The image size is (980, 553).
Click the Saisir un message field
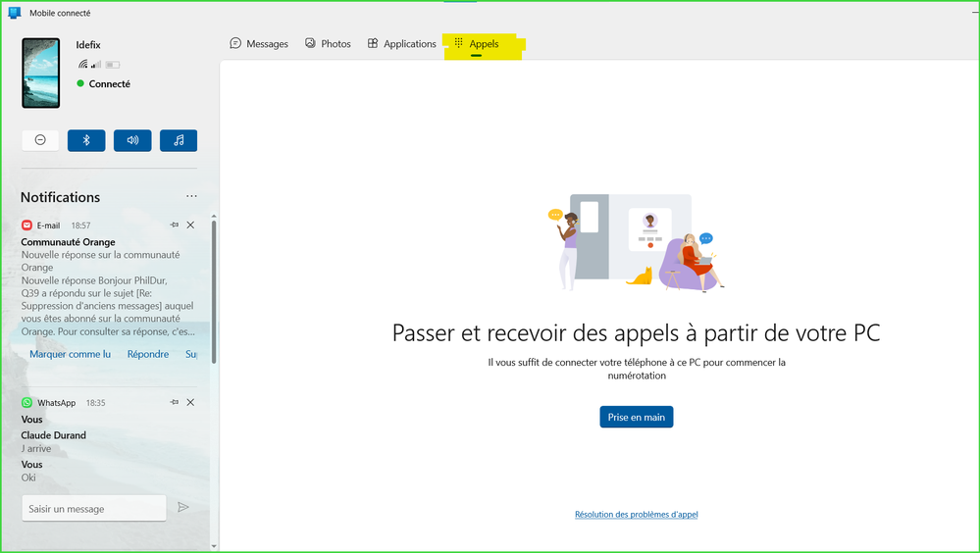click(94, 509)
